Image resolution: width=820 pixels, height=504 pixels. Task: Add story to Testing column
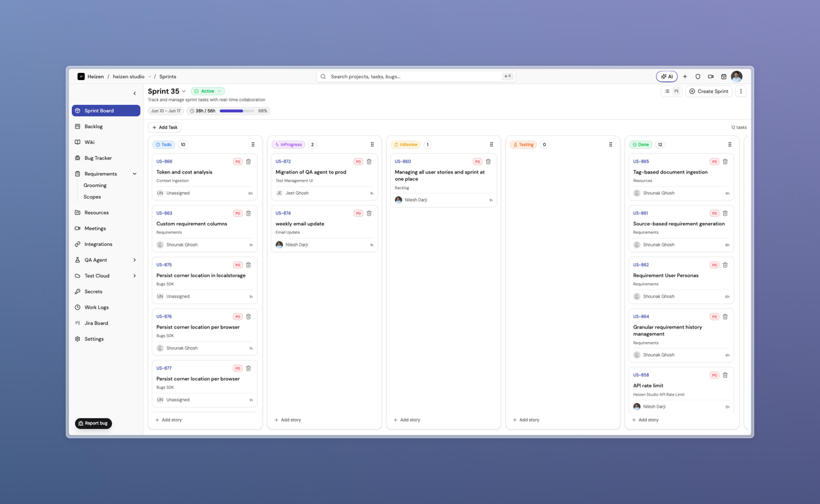click(x=526, y=420)
